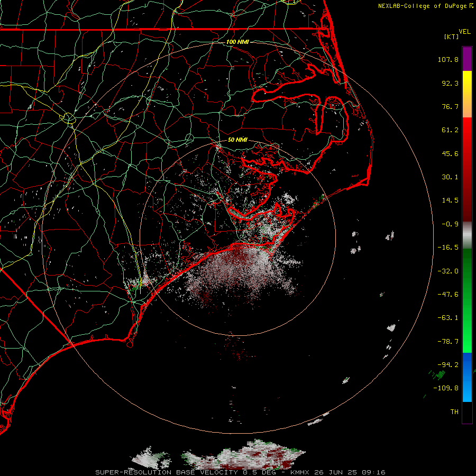This screenshot has height=476, width=476.
Task: Click the [KT] units label
Action: click(x=452, y=36)
